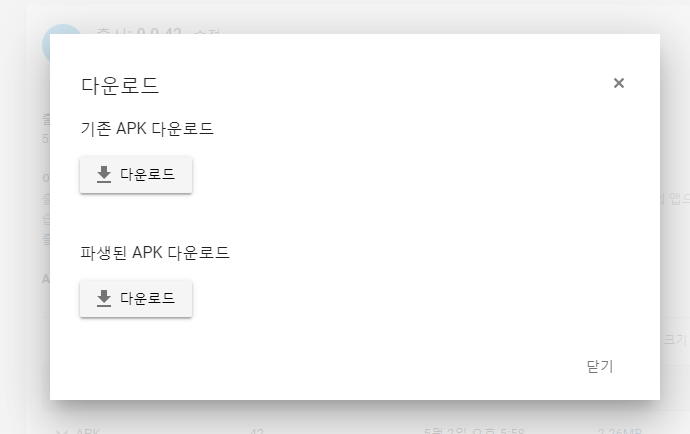Image resolution: width=690 pixels, height=434 pixels.
Task: Select the 다운로드 dialog title text
Action: click(120, 85)
